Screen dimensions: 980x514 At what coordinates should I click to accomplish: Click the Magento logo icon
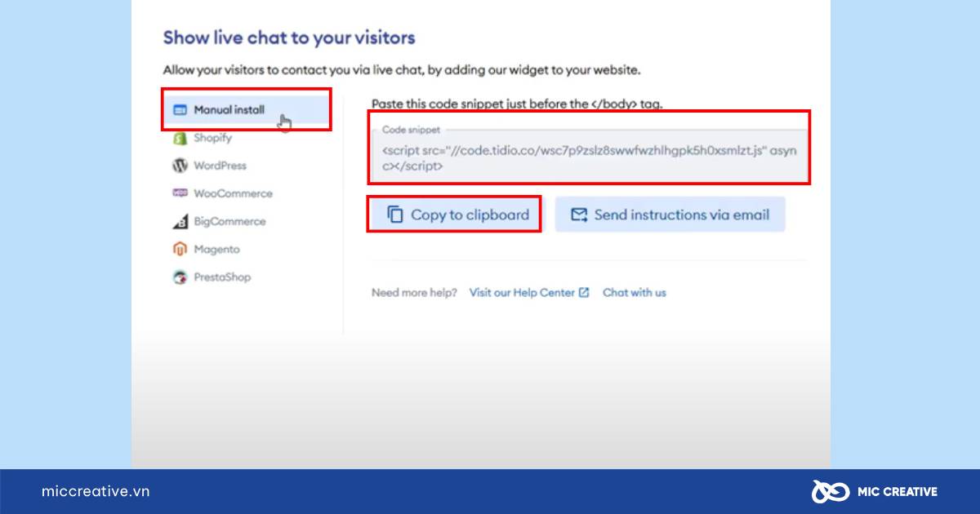180,249
